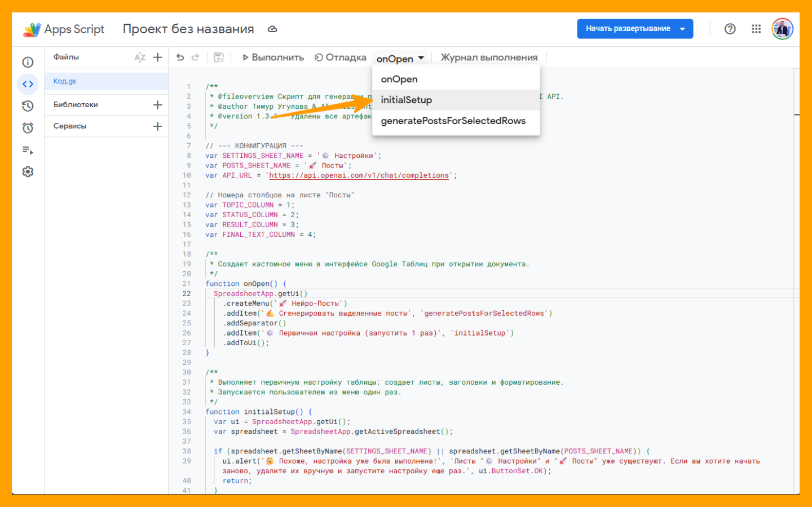Open Project Settings gear icon
812x507 pixels.
[x=28, y=172]
